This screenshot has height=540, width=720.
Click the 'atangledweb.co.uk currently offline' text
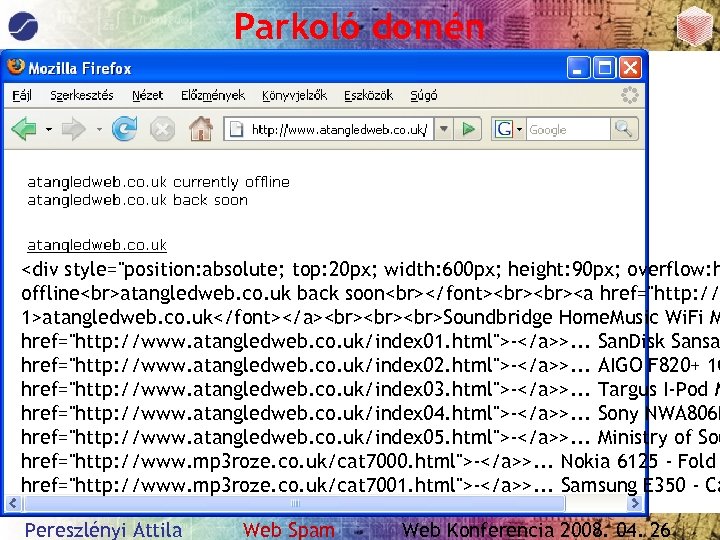[158, 182]
